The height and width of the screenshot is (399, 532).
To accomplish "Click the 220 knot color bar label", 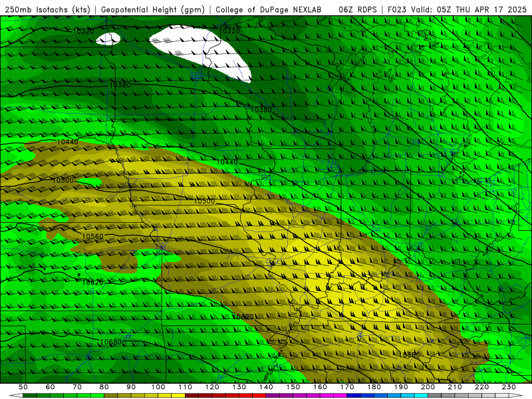I will [482, 387].
